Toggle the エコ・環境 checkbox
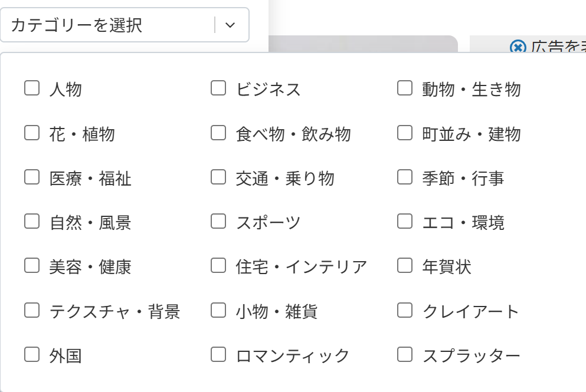Viewport: 586px width, 392px height. click(x=405, y=221)
